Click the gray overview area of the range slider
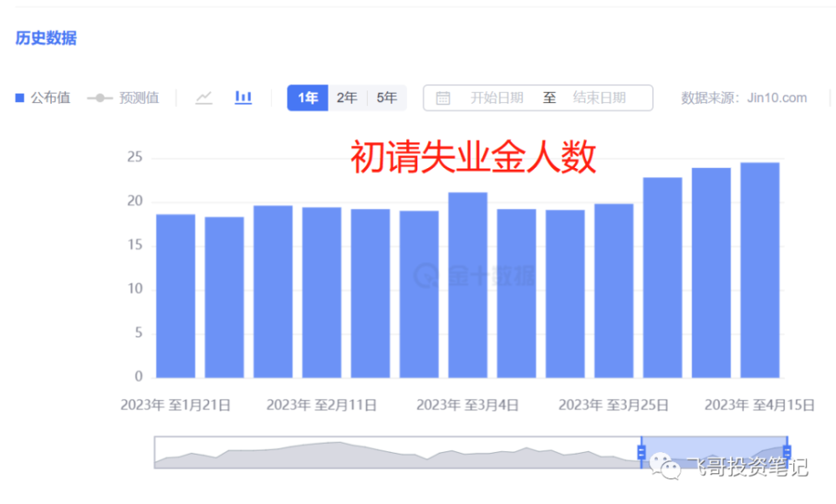 click(x=398, y=452)
